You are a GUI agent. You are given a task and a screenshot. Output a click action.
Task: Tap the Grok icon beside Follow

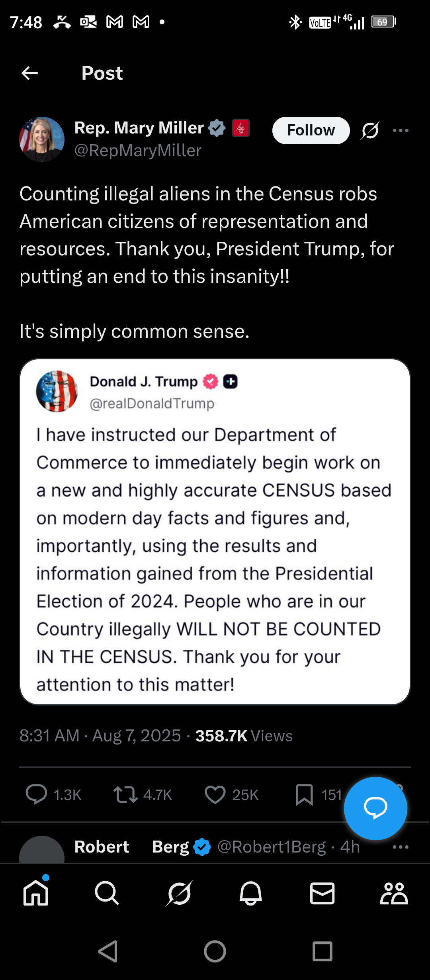pos(370,130)
